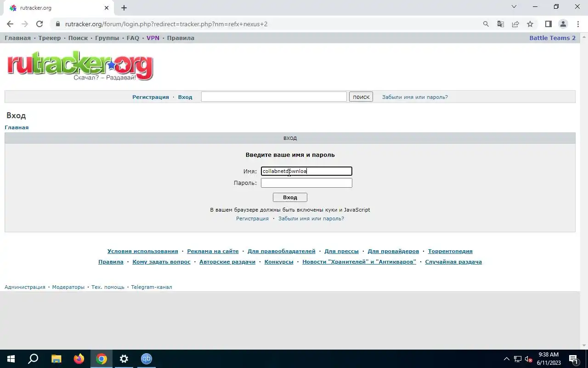588x368 pixels.
Task: Open the Chrome profile avatar
Action: tap(563, 24)
